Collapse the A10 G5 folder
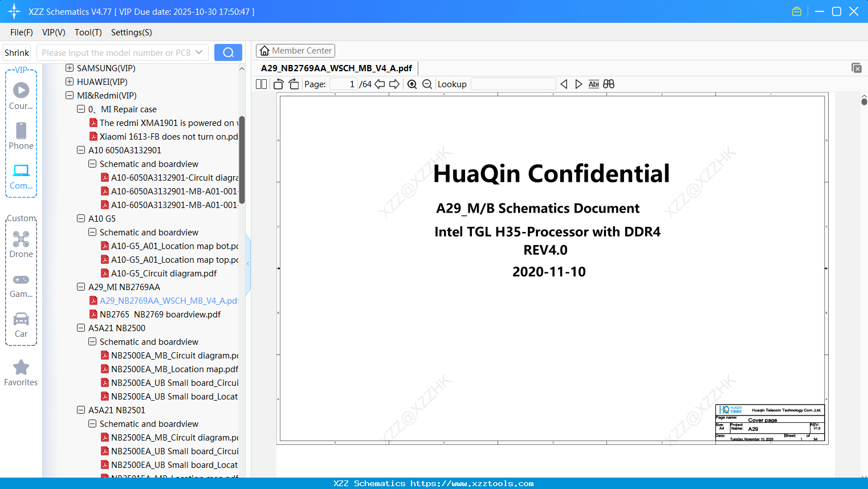 (81, 219)
